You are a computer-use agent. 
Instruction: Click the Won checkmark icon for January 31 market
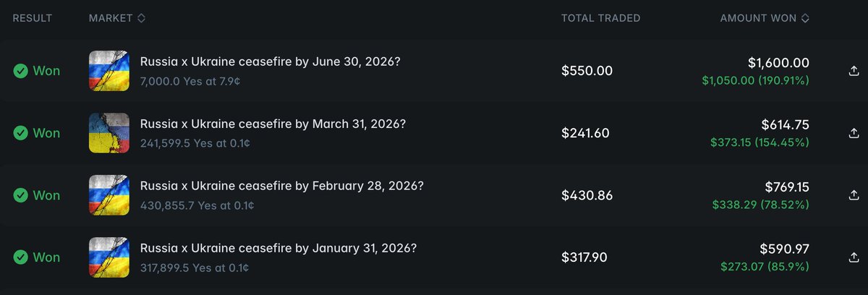point(20,257)
